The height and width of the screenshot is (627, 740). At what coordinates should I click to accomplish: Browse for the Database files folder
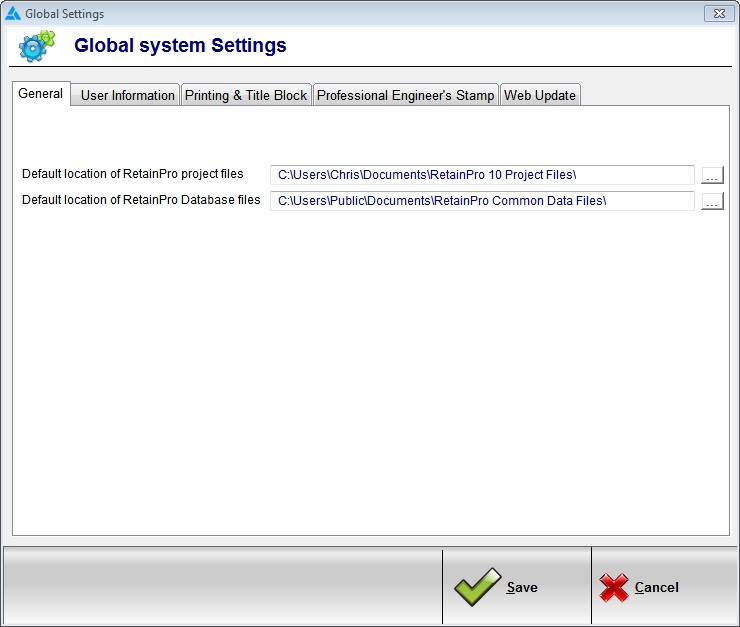point(712,201)
